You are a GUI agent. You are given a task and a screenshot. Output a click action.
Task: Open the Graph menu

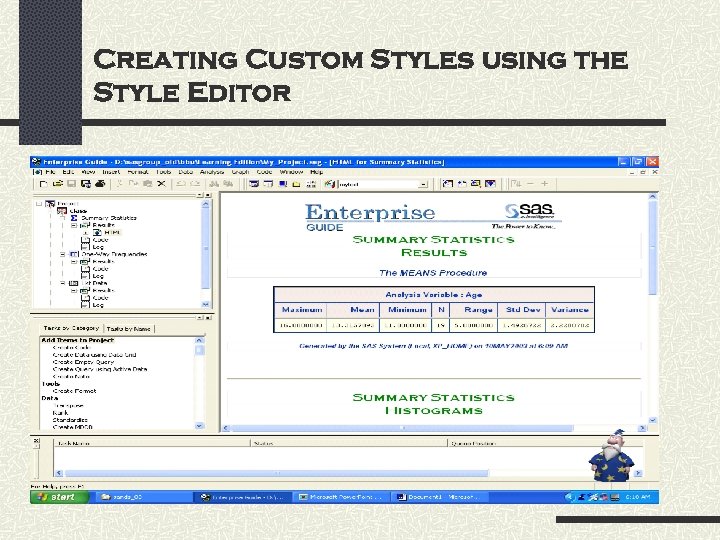(240, 172)
